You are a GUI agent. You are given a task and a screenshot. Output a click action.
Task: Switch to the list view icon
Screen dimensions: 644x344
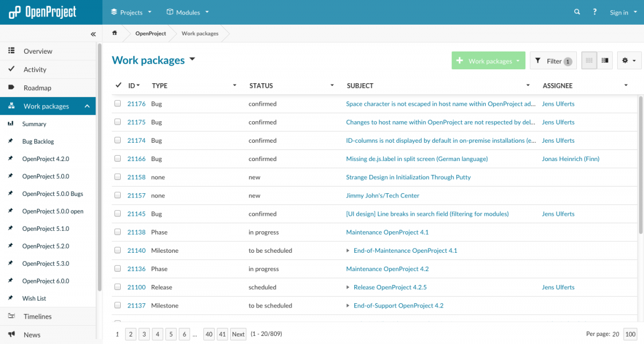(589, 61)
